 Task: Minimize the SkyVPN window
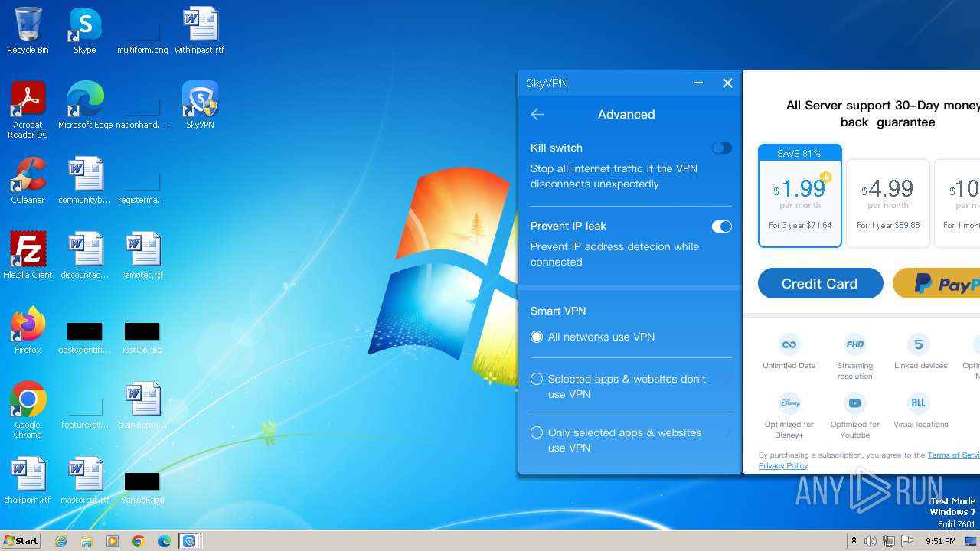pos(698,83)
